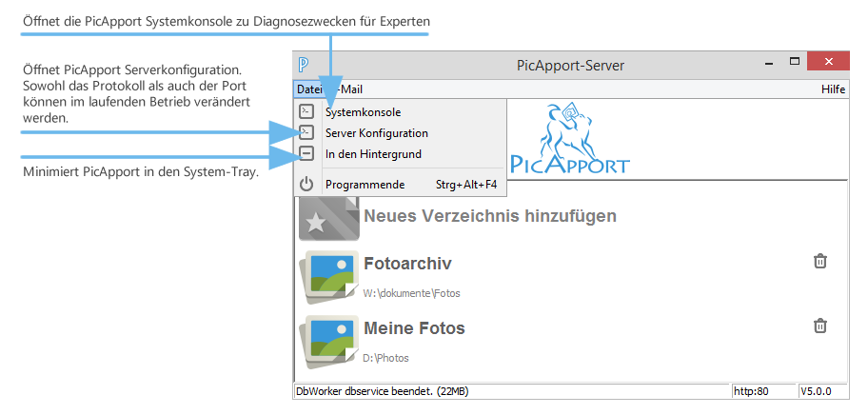Click the blue P icon in the title bar
868x415 pixels.
[302, 66]
